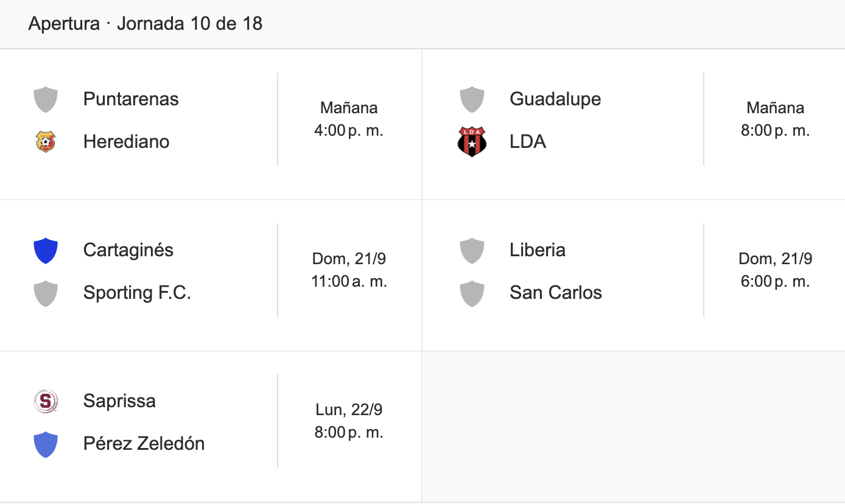The width and height of the screenshot is (845, 504).
Task: Click the Apertura Jornada 10 de 18 header
Action: pyautogui.click(x=146, y=24)
